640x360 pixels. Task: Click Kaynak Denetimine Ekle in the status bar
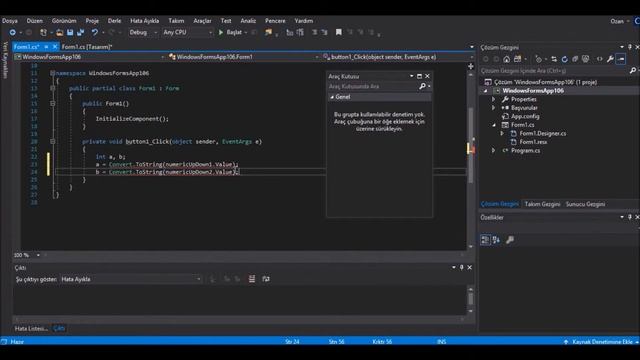[602, 342]
